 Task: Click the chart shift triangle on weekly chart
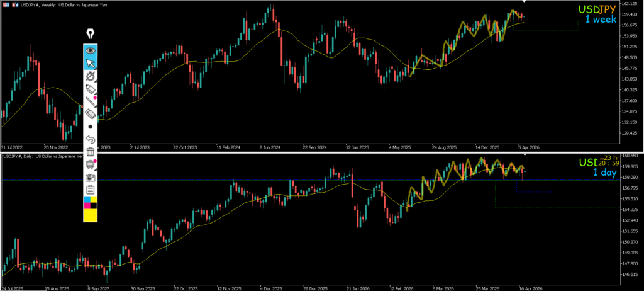click(524, 3)
